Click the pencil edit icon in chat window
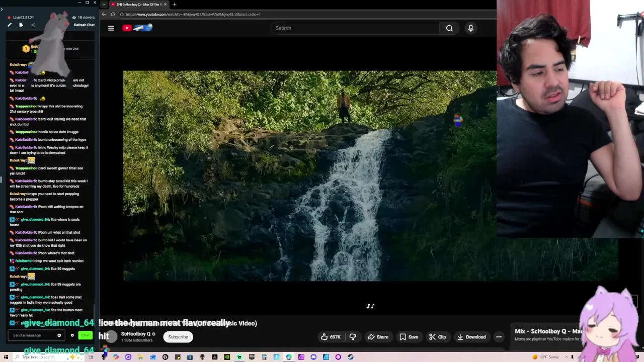The width and height of the screenshot is (644, 362). pos(9,25)
